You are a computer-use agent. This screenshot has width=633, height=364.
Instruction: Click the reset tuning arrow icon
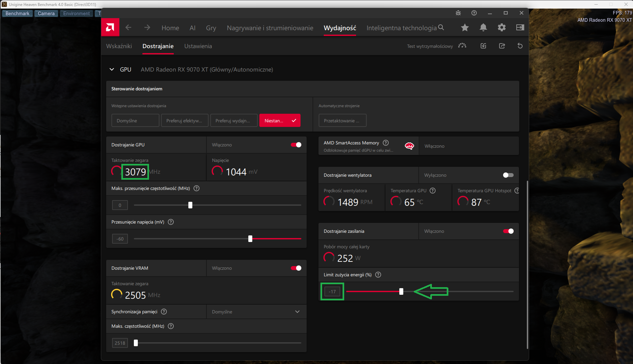tap(520, 46)
